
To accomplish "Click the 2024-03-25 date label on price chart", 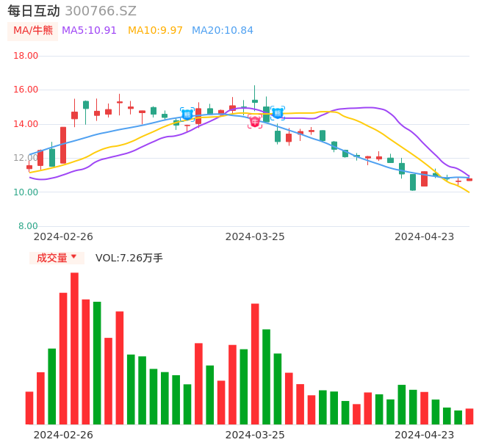I will point(255,236).
